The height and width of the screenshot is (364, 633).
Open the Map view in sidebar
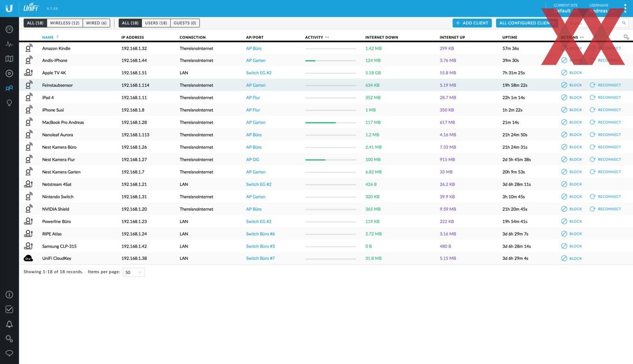point(9,59)
